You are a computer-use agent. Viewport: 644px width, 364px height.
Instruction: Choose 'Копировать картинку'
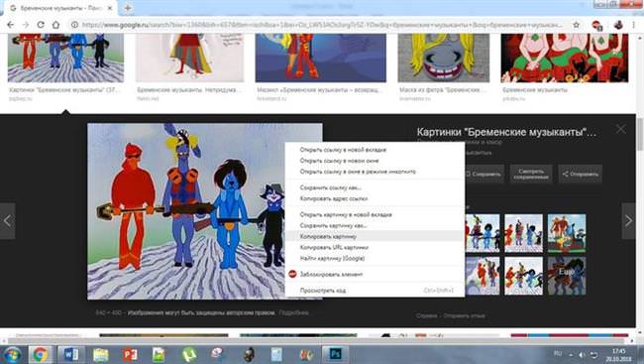[328, 236]
